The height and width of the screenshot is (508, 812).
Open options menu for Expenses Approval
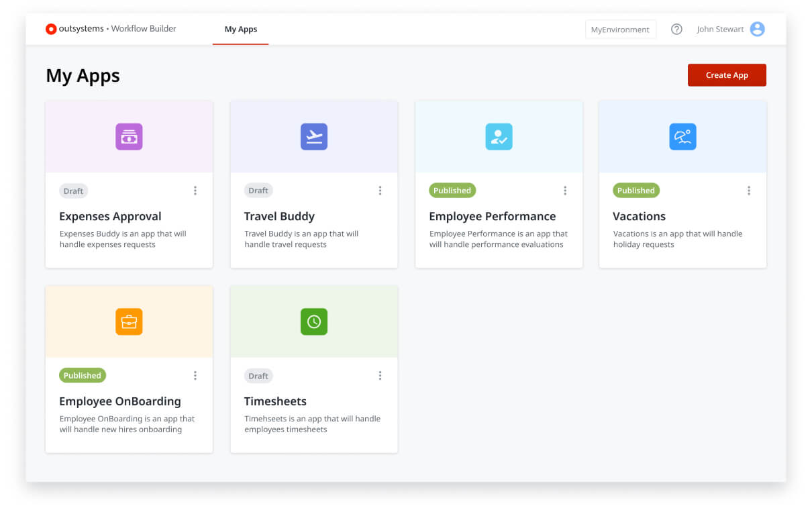(195, 191)
